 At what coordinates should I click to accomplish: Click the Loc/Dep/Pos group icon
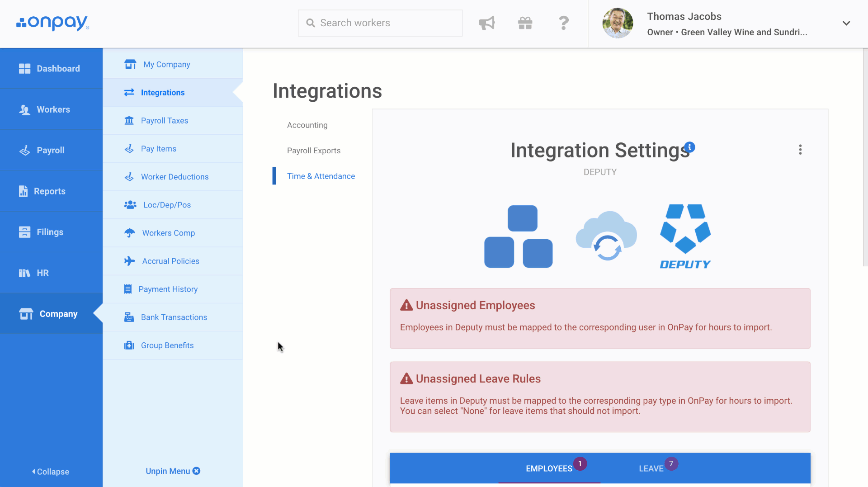click(x=130, y=205)
